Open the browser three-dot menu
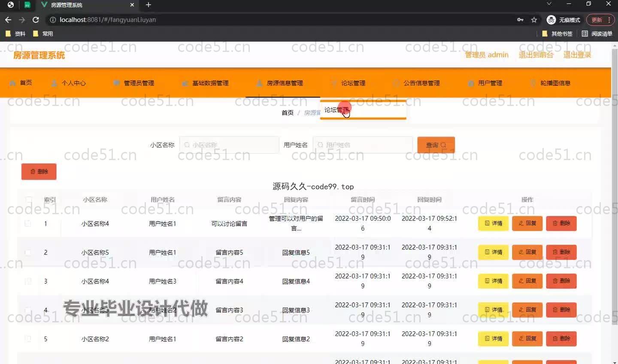 tap(609, 20)
